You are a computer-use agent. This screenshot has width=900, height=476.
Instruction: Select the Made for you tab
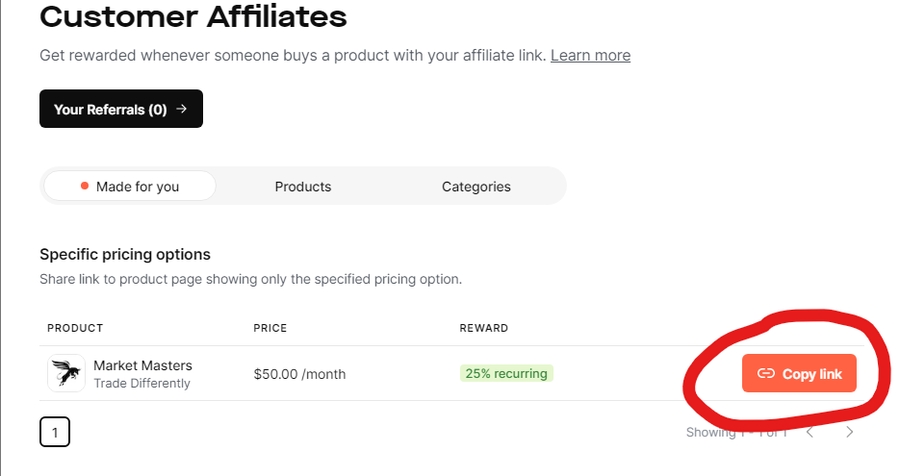point(130,186)
